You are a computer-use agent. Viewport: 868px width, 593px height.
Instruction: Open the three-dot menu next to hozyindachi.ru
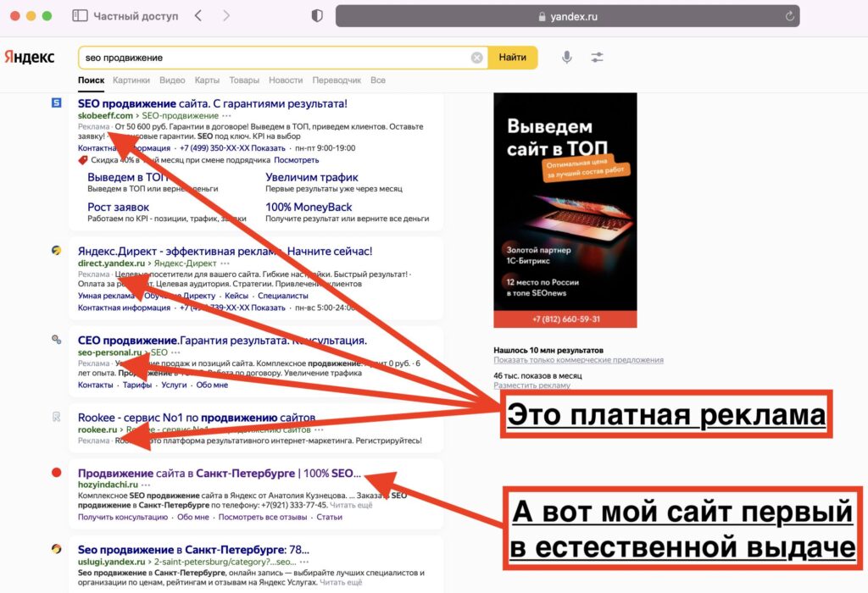pos(146,485)
